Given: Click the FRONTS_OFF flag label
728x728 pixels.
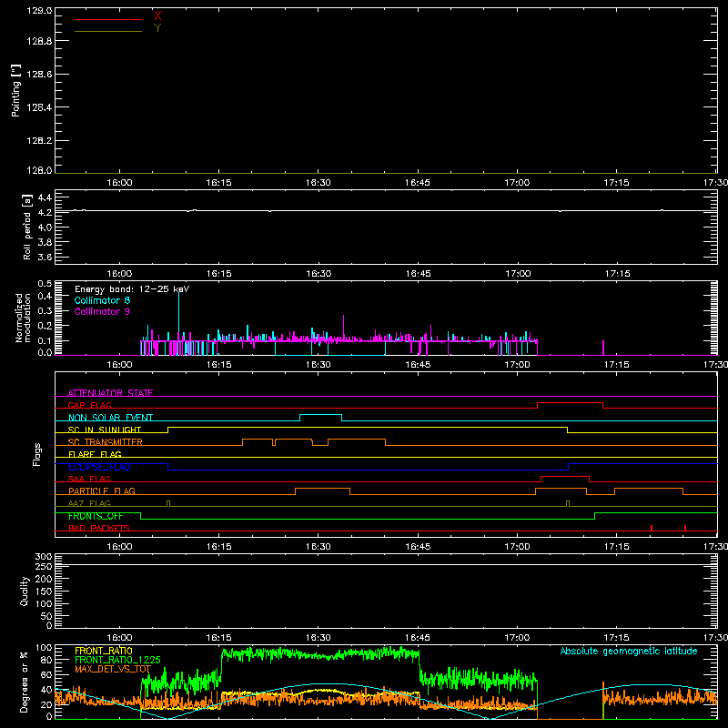Looking at the screenshot, I should (x=96, y=516).
